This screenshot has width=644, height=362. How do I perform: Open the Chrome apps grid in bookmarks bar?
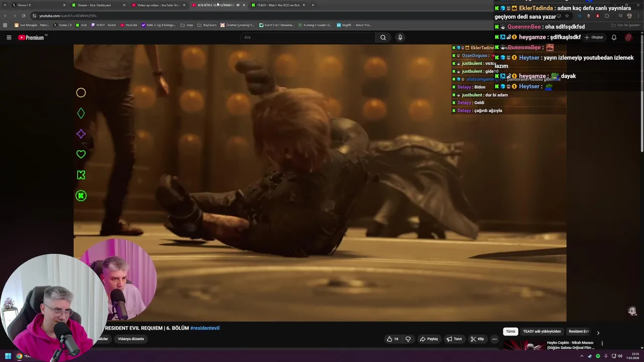click(x=5, y=25)
